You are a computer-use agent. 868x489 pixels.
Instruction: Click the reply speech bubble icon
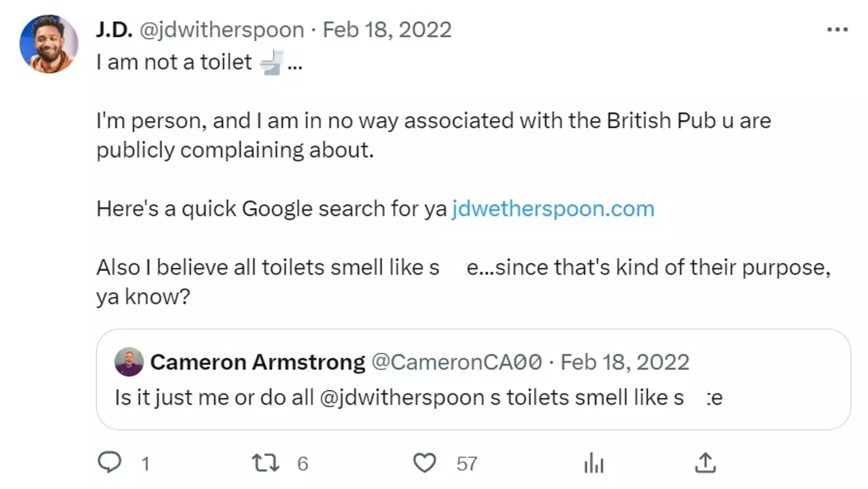pyautogui.click(x=110, y=463)
